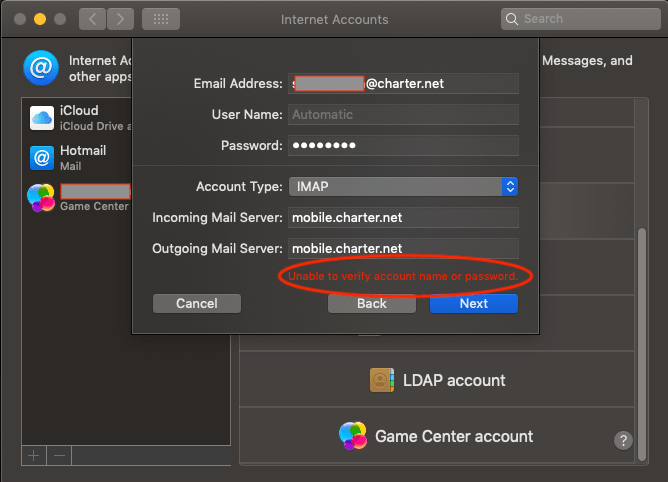Viewport: 668px width, 482px height.
Task: Click the magnifier icon in Search
Action: pos(512,19)
